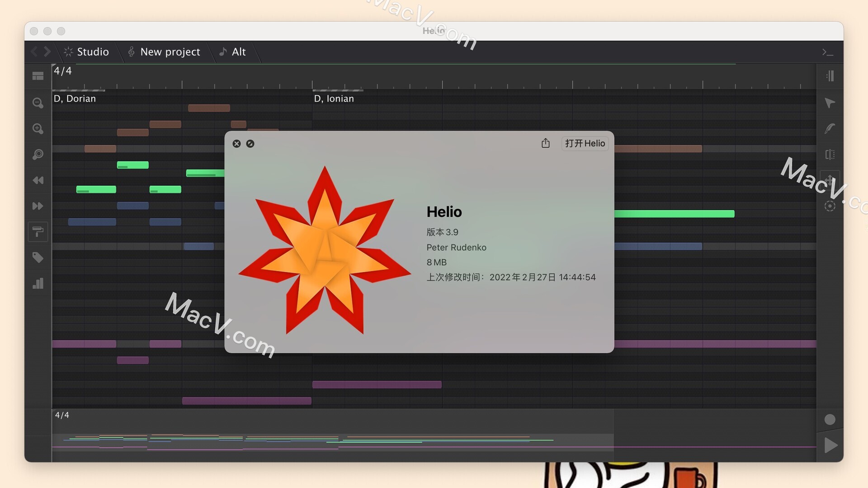Go back with the left navigation arrow
Image resolution: width=868 pixels, height=488 pixels.
(x=34, y=52)
